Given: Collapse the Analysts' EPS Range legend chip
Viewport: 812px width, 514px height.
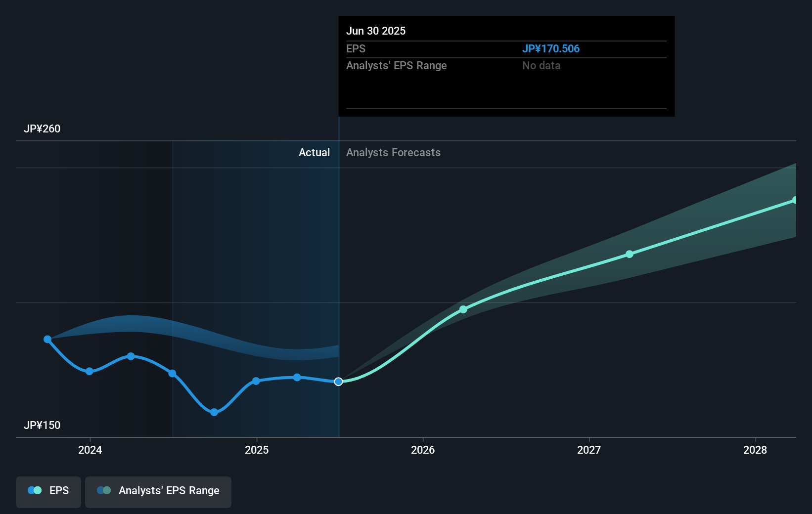Looking at the screenshot, I should coord(158,492).
